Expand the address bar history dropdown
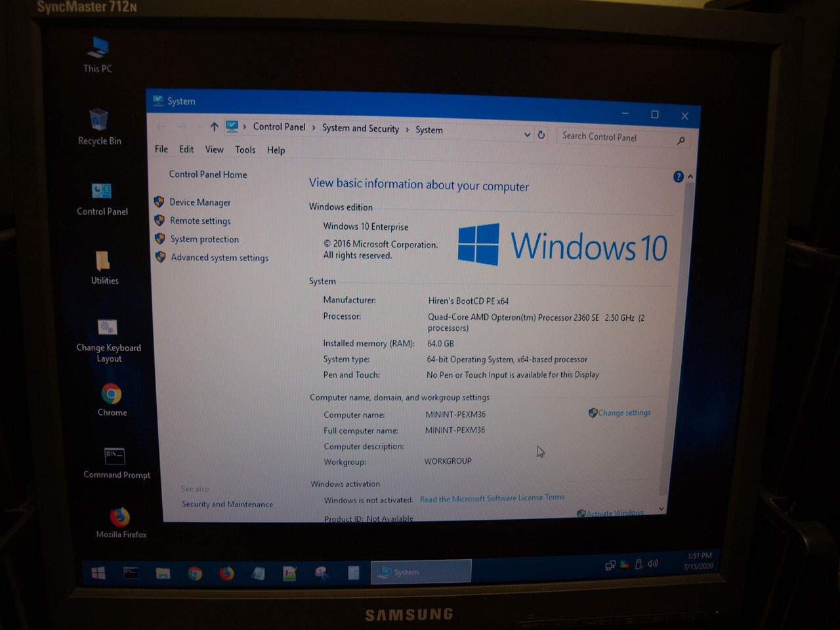Viewport: 840px width, 630px height. pos(527,135)
